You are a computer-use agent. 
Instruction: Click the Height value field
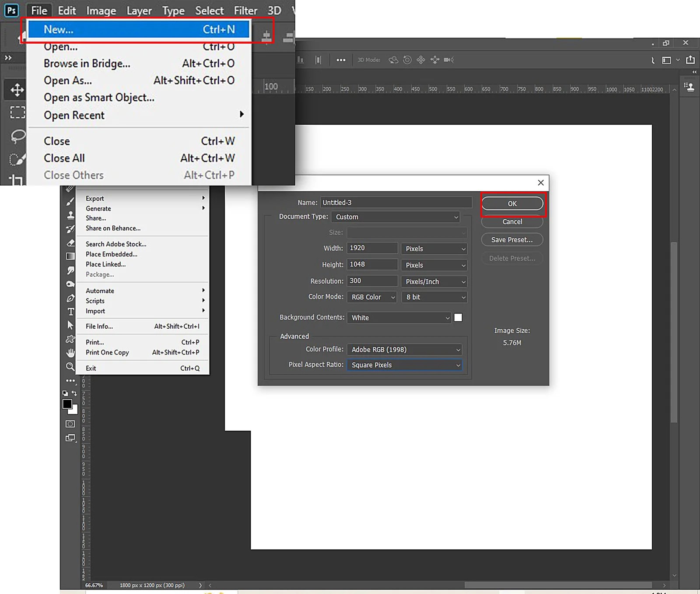coord(372,264)
